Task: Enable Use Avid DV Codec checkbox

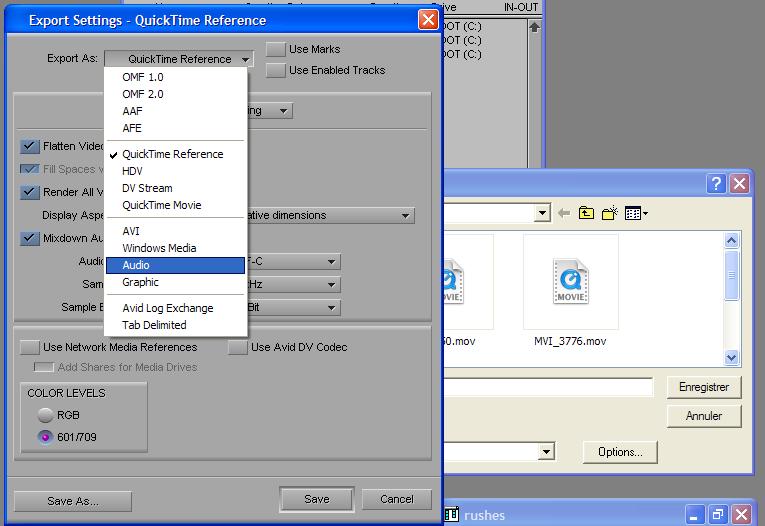Action: click(238, 347)
